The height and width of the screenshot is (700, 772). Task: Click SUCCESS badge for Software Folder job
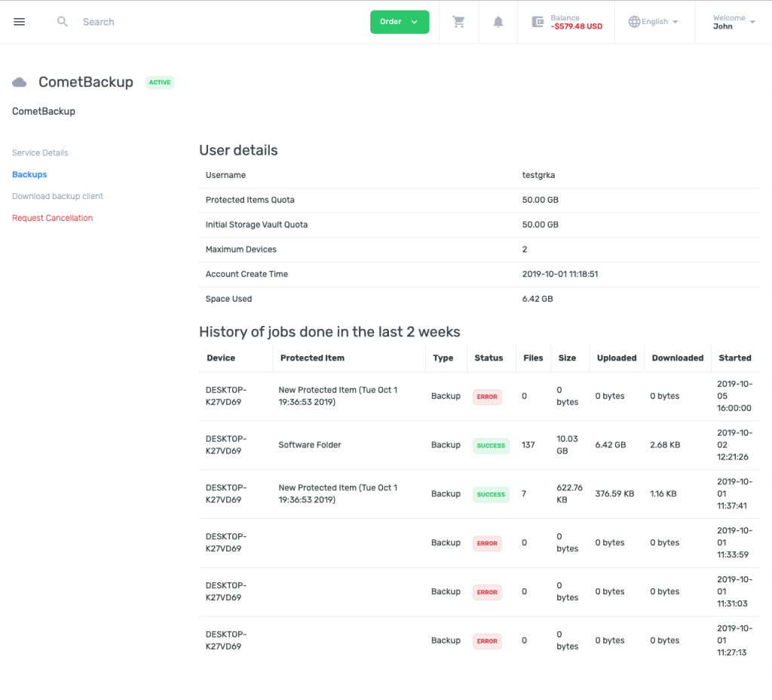[491, 445]
